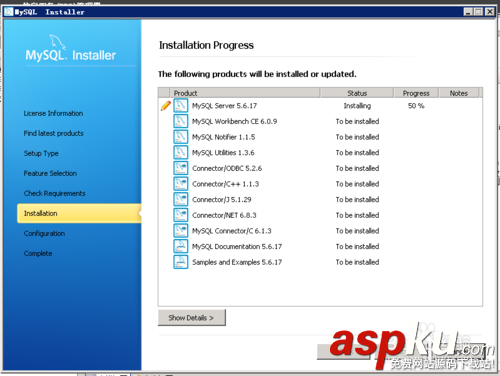Screen dimensions: 500x376
Task: Click the installer title bar app icon
Action: (x=8, y=12)
